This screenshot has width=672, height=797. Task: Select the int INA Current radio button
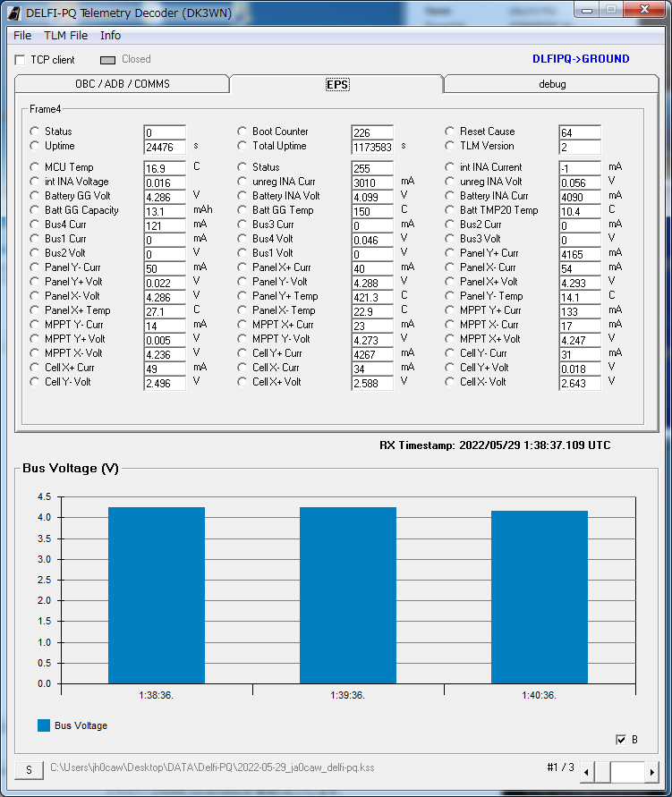[449, 166]
